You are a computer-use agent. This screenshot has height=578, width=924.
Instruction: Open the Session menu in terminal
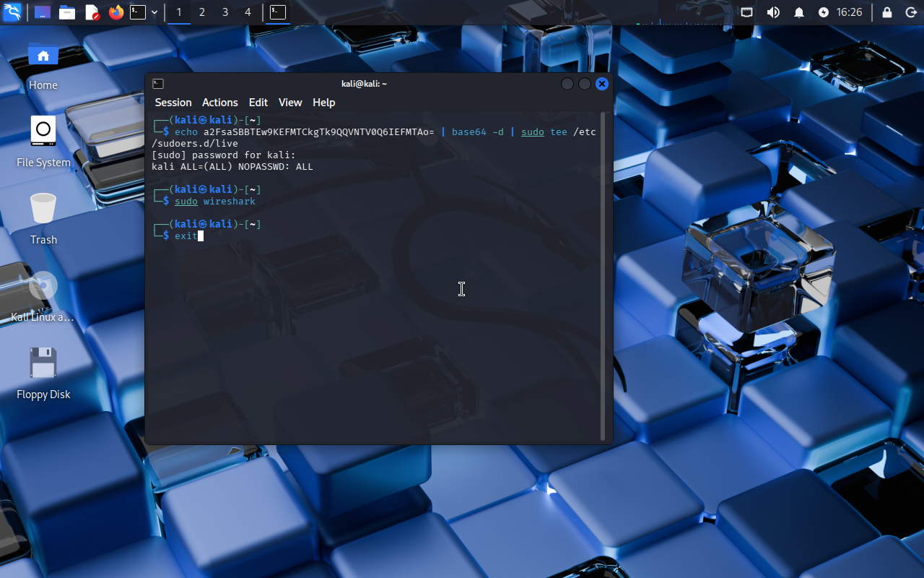coord(173,103)
